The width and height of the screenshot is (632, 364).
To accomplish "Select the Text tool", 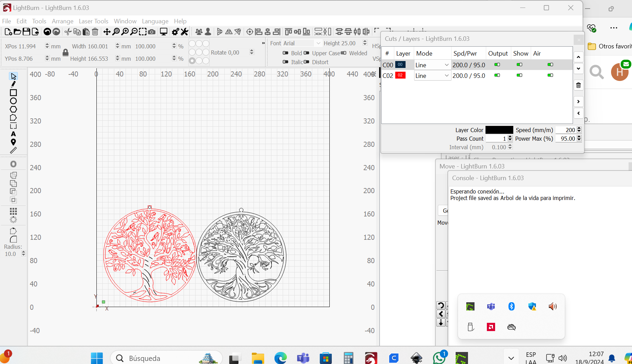I will 14,134.
